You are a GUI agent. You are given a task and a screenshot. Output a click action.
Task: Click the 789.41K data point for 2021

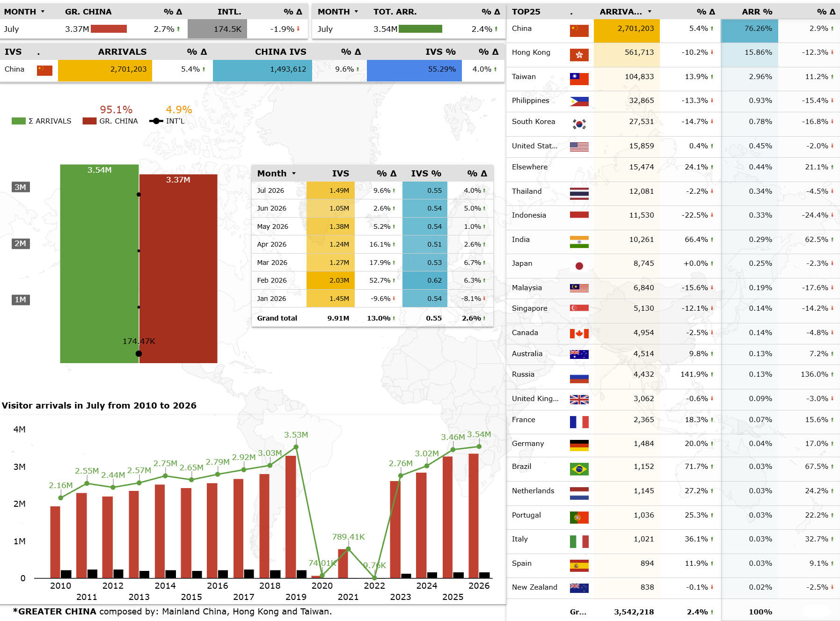coord(348,548)
